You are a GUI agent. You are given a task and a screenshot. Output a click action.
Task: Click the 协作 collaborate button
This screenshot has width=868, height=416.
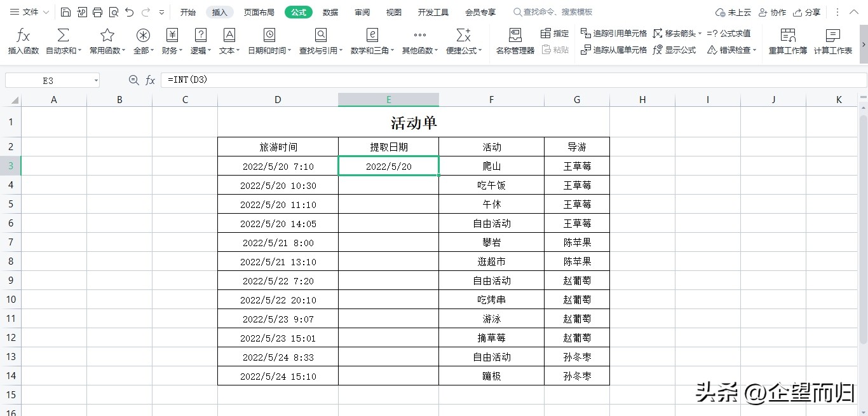(x=772, y=12)
